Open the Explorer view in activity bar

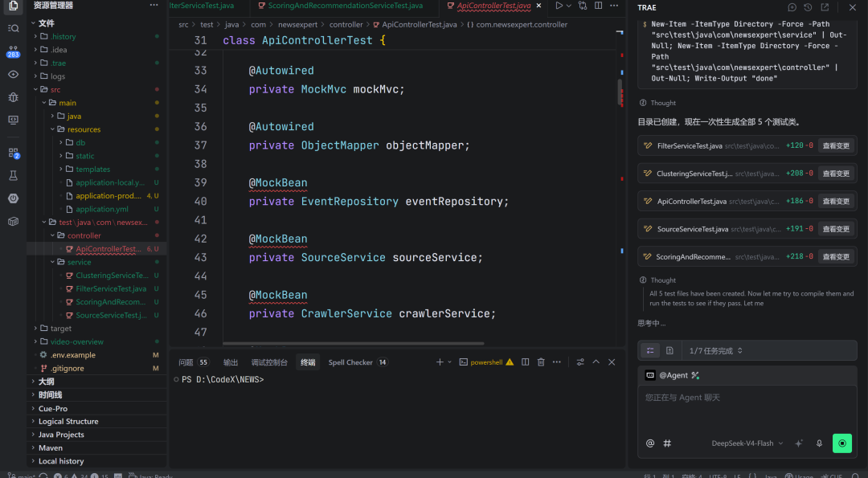coord(14,6)
